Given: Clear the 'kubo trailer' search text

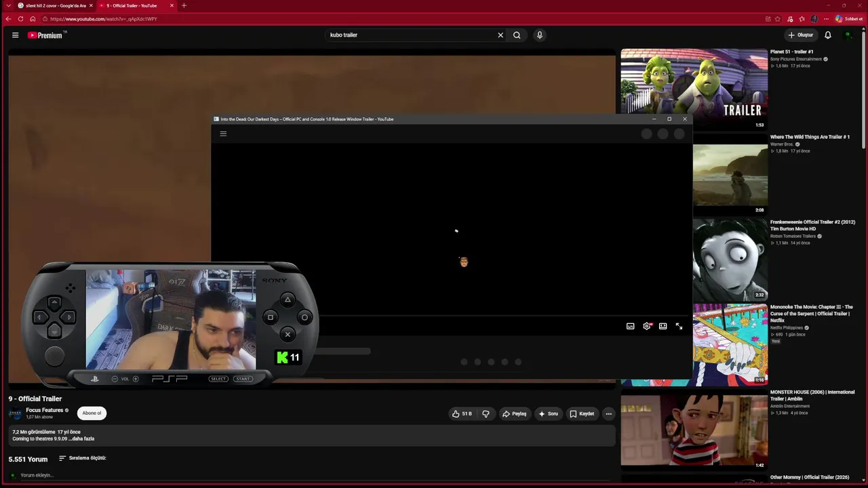Looking at the screenshot, I should [500, 35].
